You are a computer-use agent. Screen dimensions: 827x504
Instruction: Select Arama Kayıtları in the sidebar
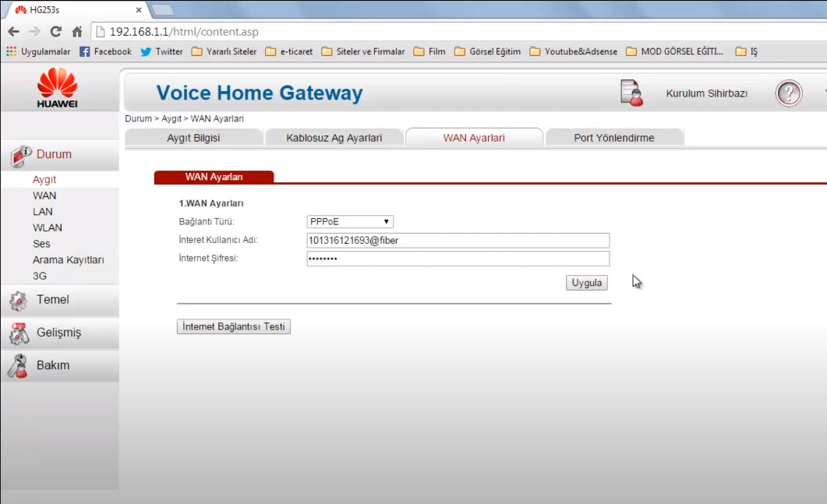(69, 260)
